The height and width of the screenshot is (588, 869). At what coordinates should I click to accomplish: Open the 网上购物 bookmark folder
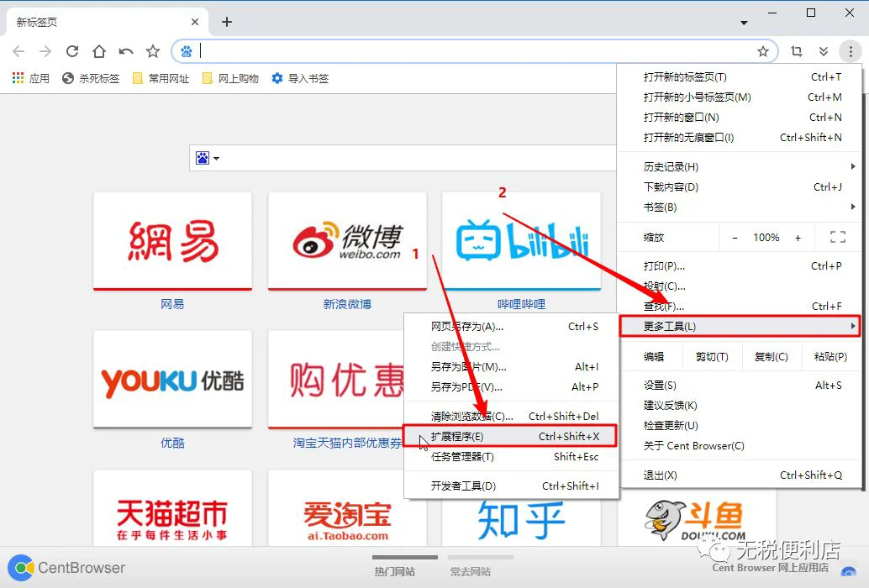(230, 78)
